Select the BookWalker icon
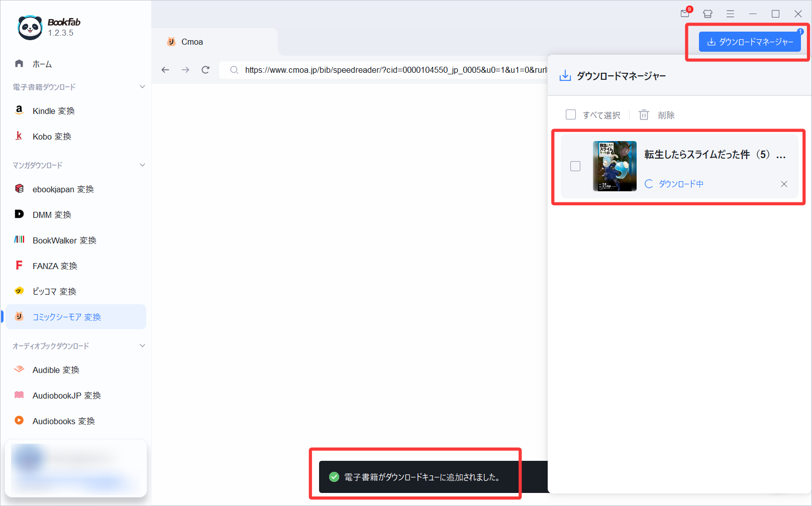This screenshot has height=506, width=812. pos(19,239)
